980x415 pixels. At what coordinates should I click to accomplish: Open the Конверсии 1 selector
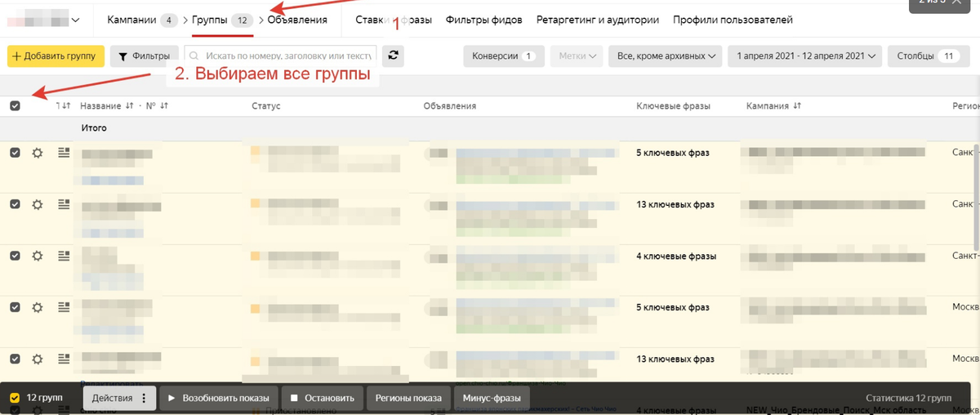tap(503, 56)
